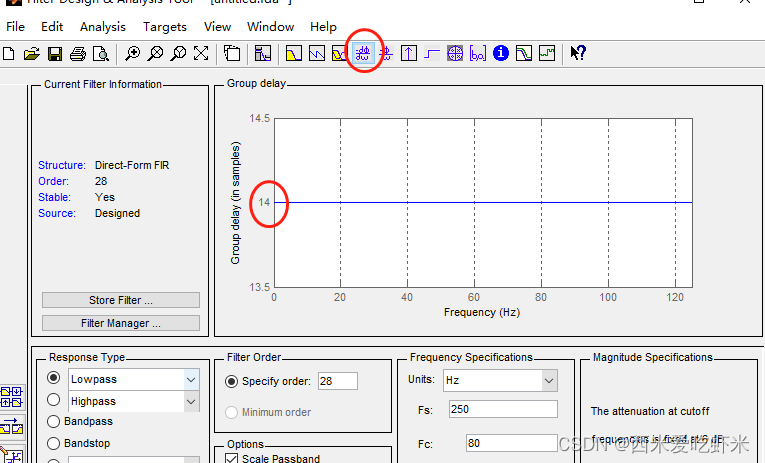Viewport: 765px width, 463px height.
Task: Open Filter Information with the blue i icon
Action: [x=501, y=53]
